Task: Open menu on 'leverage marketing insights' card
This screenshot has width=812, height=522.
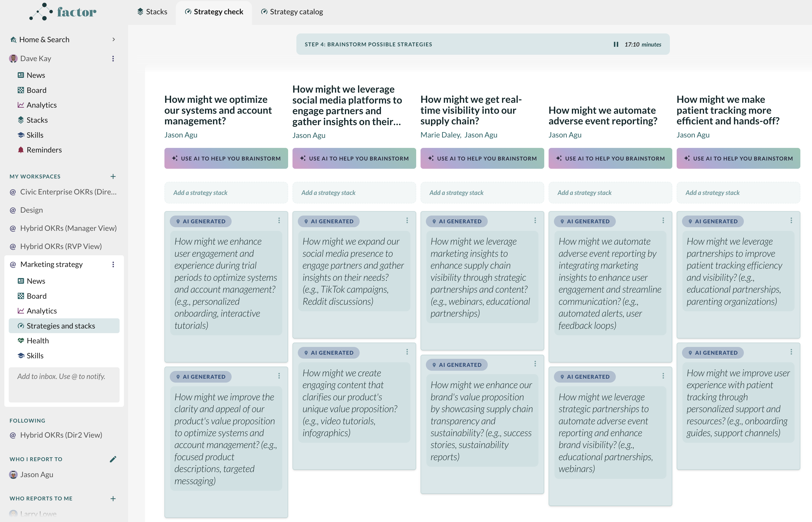Action: click(x=535, y=221)
